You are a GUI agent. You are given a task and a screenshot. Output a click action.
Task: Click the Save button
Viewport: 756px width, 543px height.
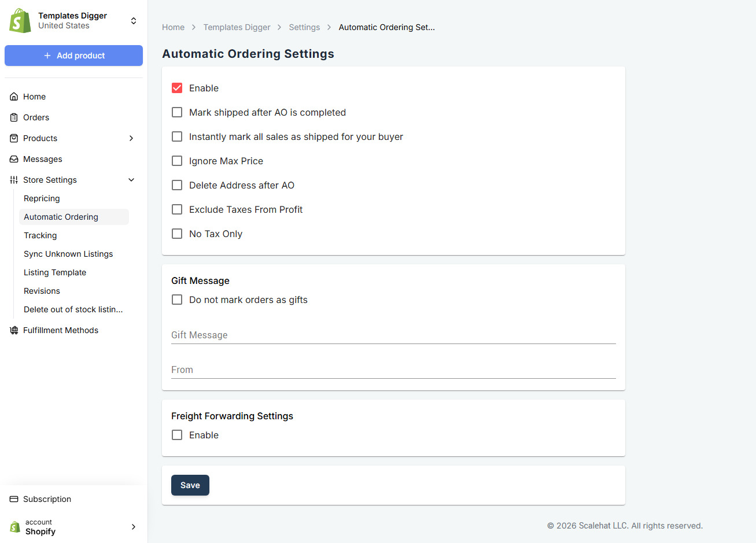tap(190, 485)
